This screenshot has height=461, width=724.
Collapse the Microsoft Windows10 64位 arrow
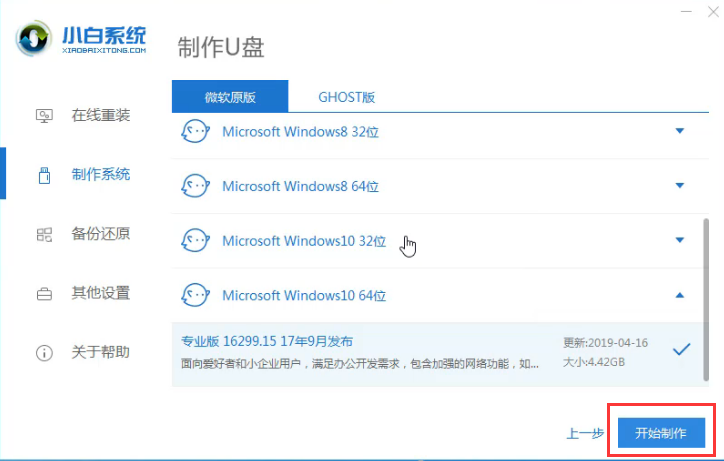coord(680,296)
